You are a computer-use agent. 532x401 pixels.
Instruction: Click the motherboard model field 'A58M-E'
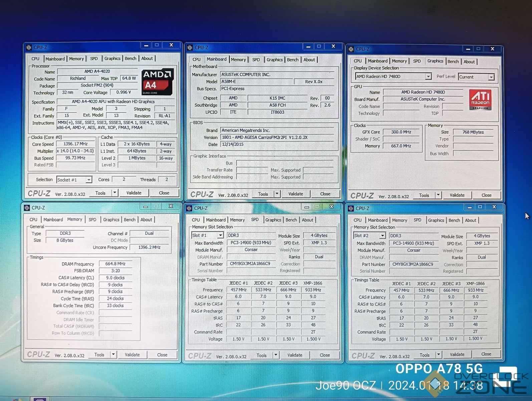(x=257, y=82)
